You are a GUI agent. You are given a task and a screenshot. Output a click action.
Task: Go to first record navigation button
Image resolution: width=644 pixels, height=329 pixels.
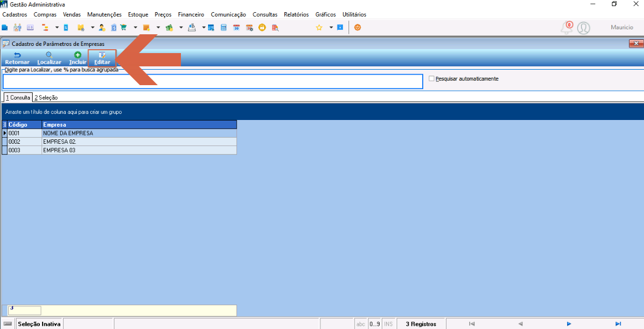click(x=472, y=323)
